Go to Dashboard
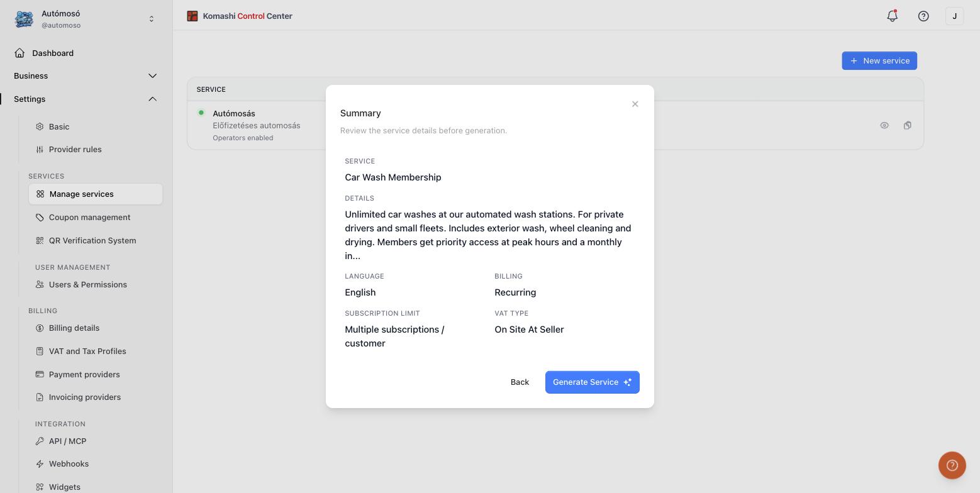 [x=53, y=53]
